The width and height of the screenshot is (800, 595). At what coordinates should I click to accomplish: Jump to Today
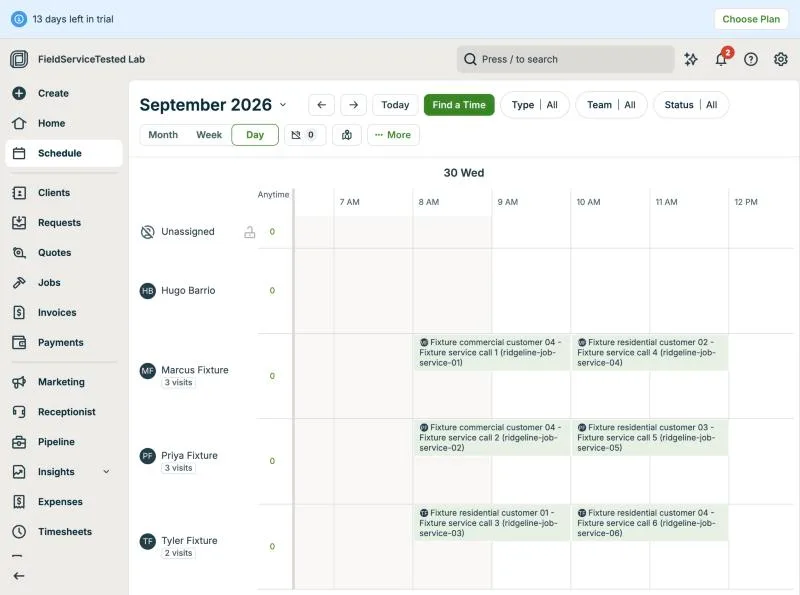point(395,105)
